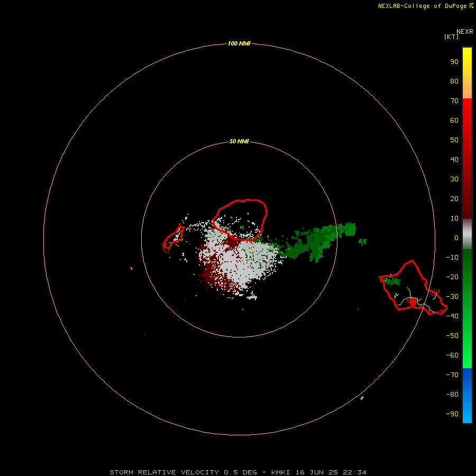Click the -80 tick label on the scale

[x=452, y=395]
